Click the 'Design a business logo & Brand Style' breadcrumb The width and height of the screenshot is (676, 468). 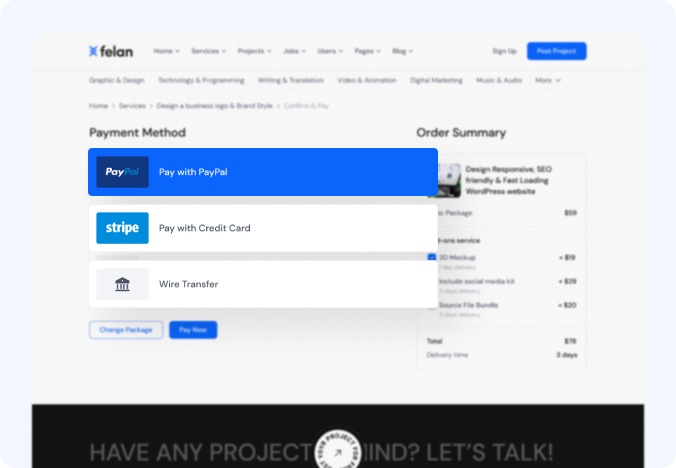coord(214,106)
